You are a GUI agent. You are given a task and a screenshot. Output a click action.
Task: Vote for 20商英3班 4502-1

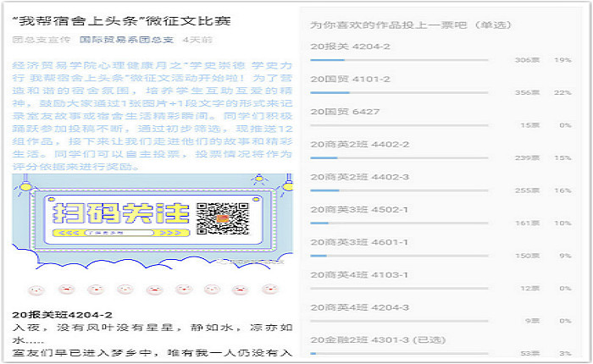[360, 209]
